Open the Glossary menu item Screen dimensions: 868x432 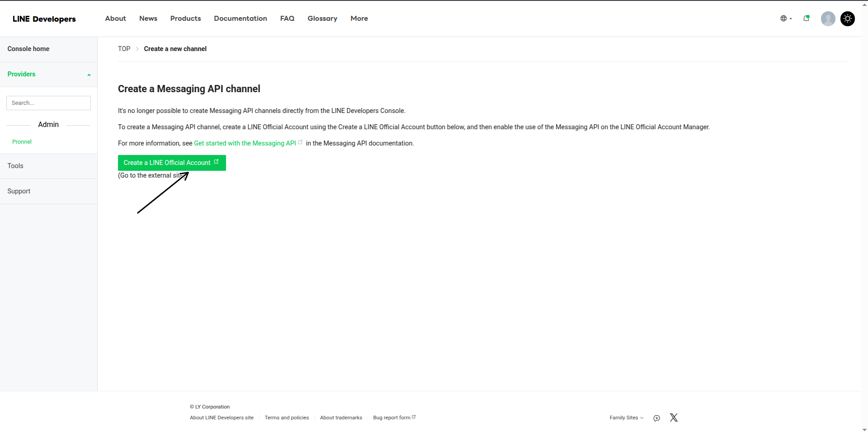pyautogui.click(x=322, y=19)
